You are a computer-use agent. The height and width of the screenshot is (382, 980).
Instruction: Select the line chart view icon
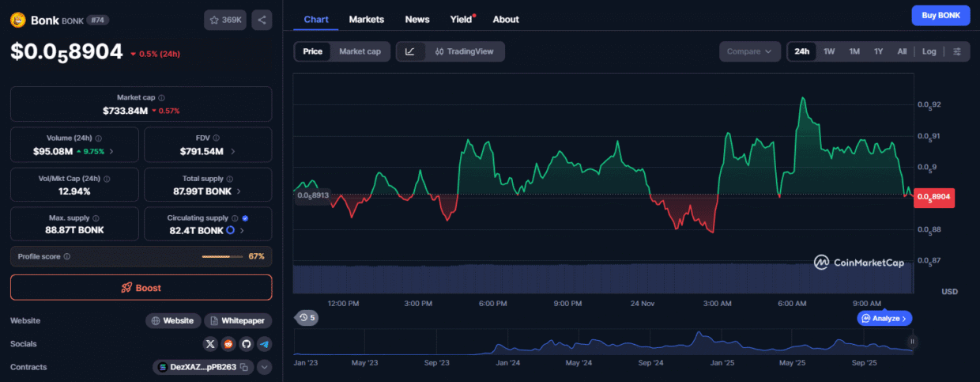tap(410, 51)
